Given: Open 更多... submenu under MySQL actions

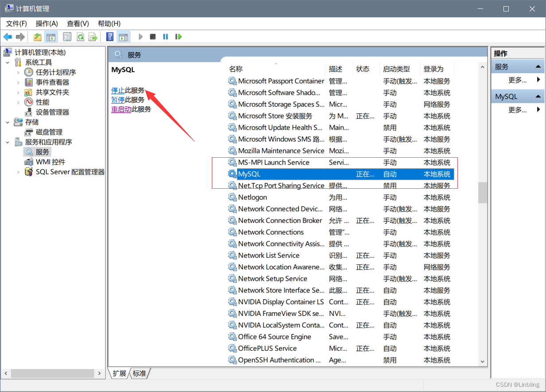Looking at the screenshot, I should pyautogui.click(x=518, y=110).
